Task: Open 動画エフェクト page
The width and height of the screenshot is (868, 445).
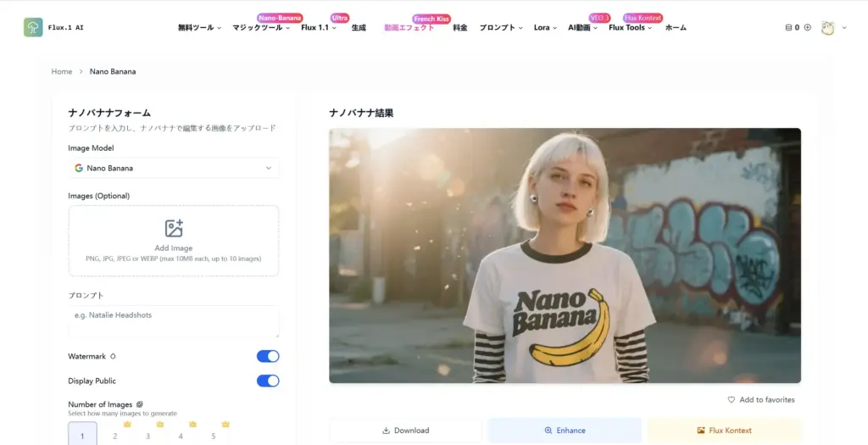Action: (409, 28)
